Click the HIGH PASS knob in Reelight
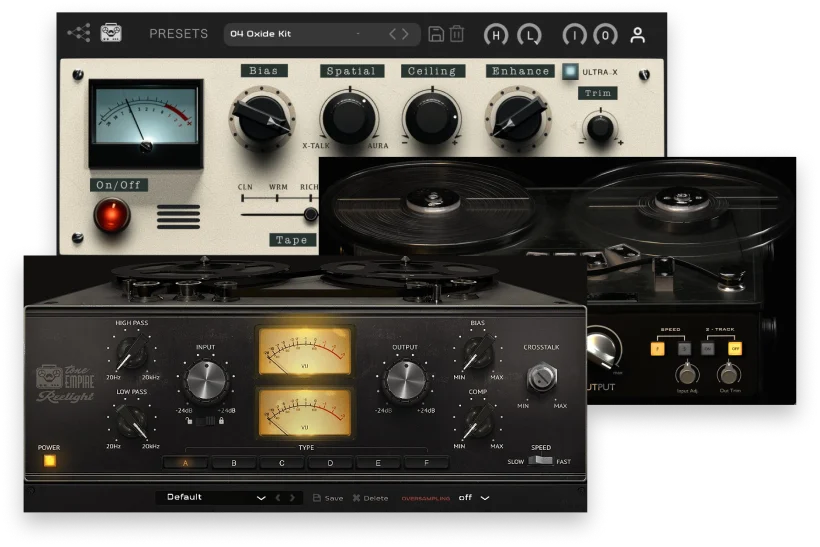This screenshot has height=547, width=820. click(131, 352)
